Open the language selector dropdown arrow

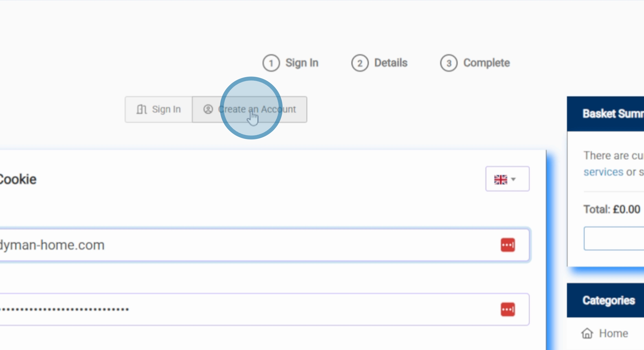pyautogui.click(x=513, y=179)
